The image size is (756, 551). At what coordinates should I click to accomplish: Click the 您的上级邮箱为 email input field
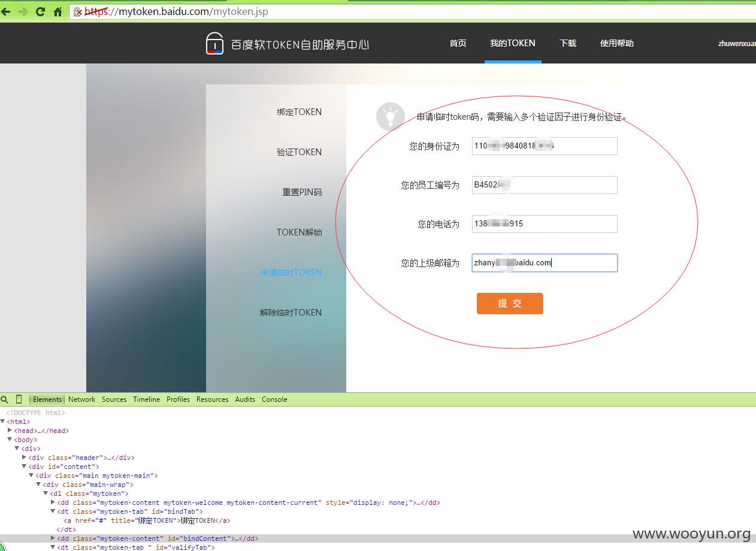(x=545, y=263)
